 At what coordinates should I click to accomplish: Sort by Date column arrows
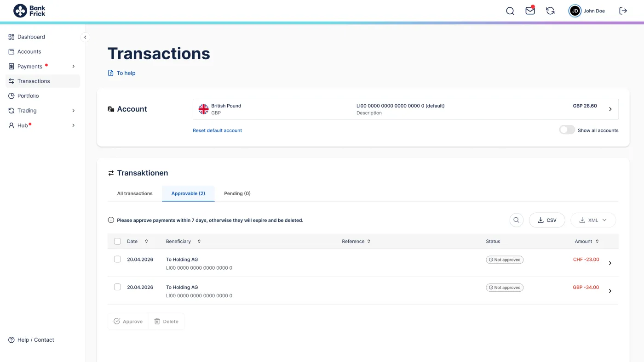tap(146, 241)
